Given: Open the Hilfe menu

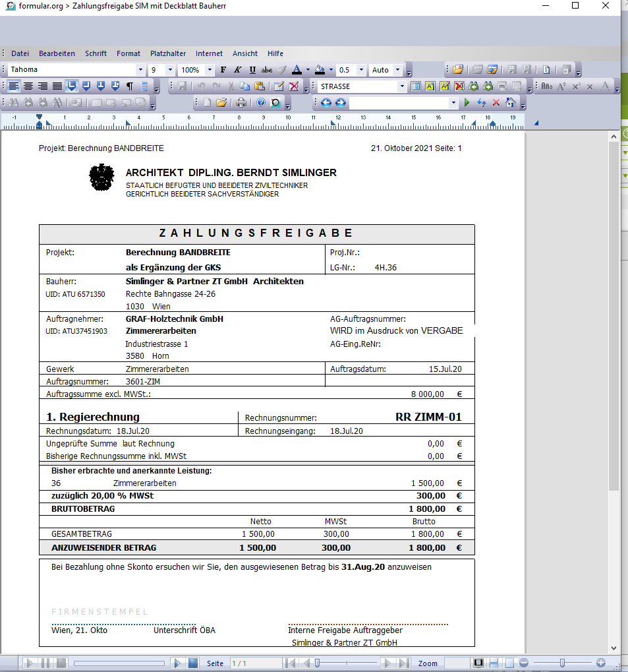Looking at the screenshot, I should (275, 53).
